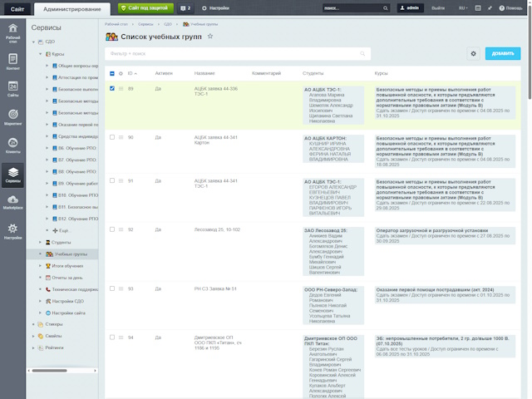Click the sidebar horizontal scrollbar thumb
The width and height of the screenshot is (532, 399).
point(50,371)
